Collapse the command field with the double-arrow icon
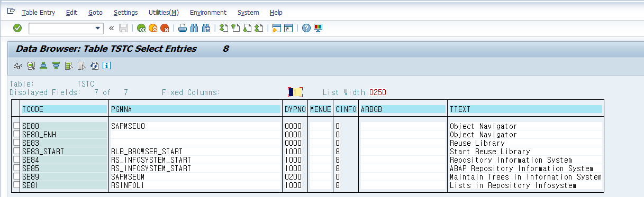 (x=111, y=28)
